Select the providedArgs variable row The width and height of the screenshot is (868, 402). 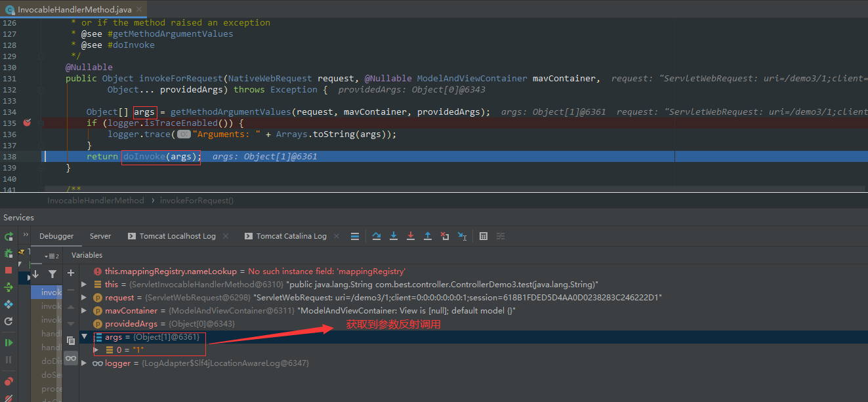[474, 324]
